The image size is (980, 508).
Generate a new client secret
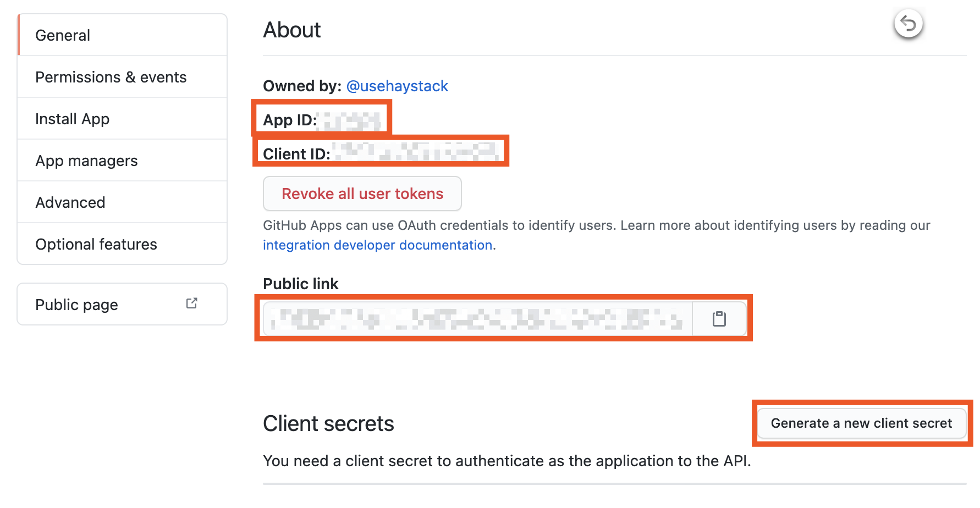pyautogui.click(x=861, y=423)
